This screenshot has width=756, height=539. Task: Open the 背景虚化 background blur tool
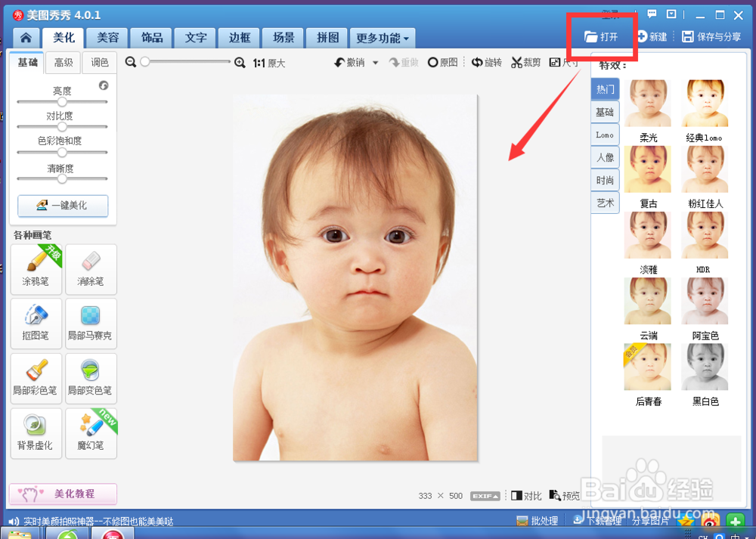(36, 433)
